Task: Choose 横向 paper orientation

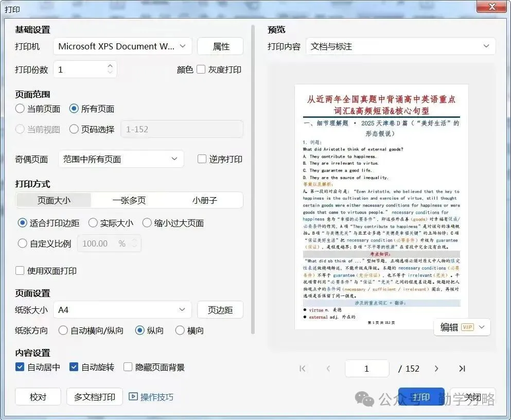Action: coord(180,330)
